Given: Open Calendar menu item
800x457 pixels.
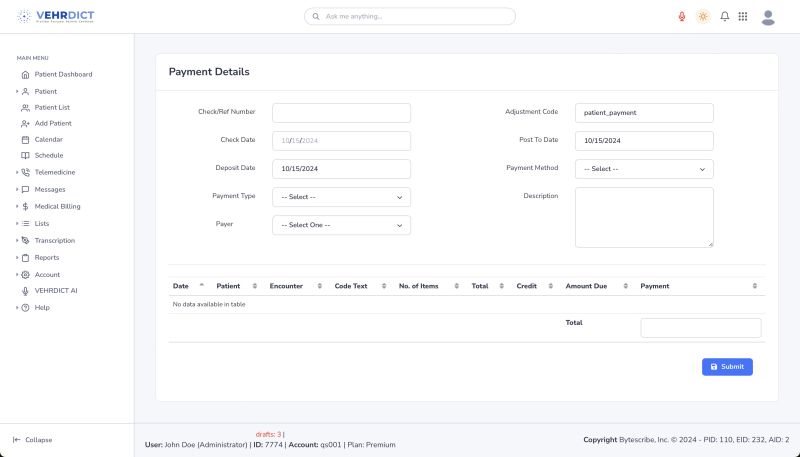Looking at the screenshot, I should coord(48,139).
